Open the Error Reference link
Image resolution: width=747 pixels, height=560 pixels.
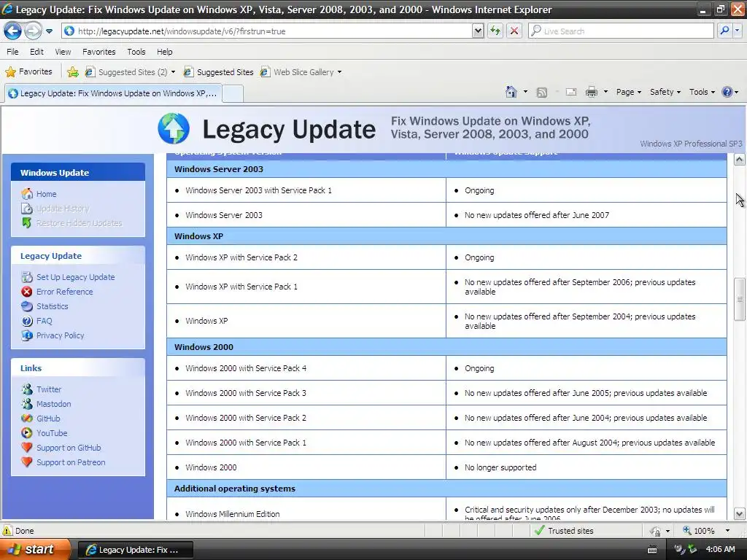click(64, 292)
